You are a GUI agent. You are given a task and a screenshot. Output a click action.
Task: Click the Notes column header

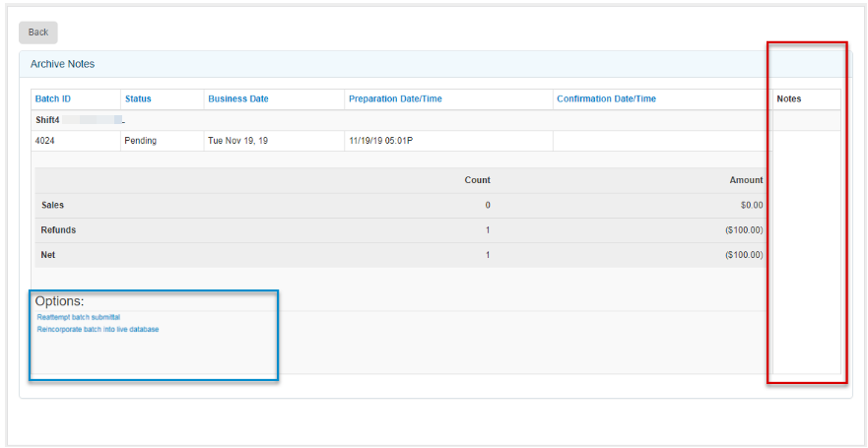tap(789, 99)
